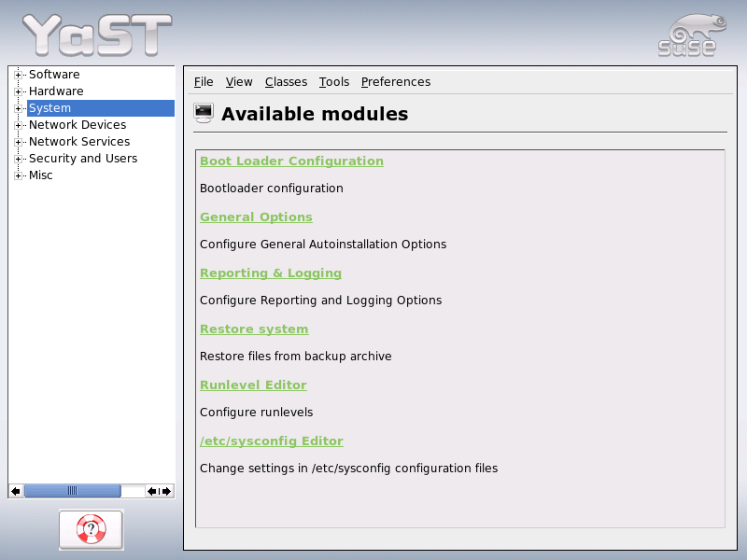Click the second left arrow beside the right arrow
This screenshot has height=560, width=747.
click(152, 491)
